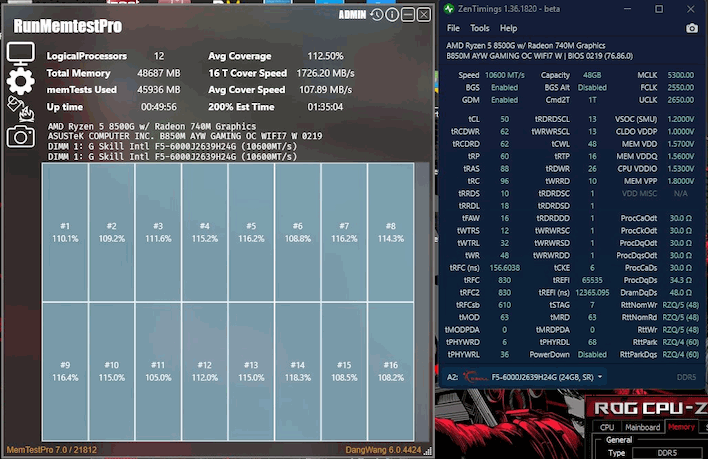Grab the resize grip at RunMemtestPro corner
708x459 pixels.
427,450
